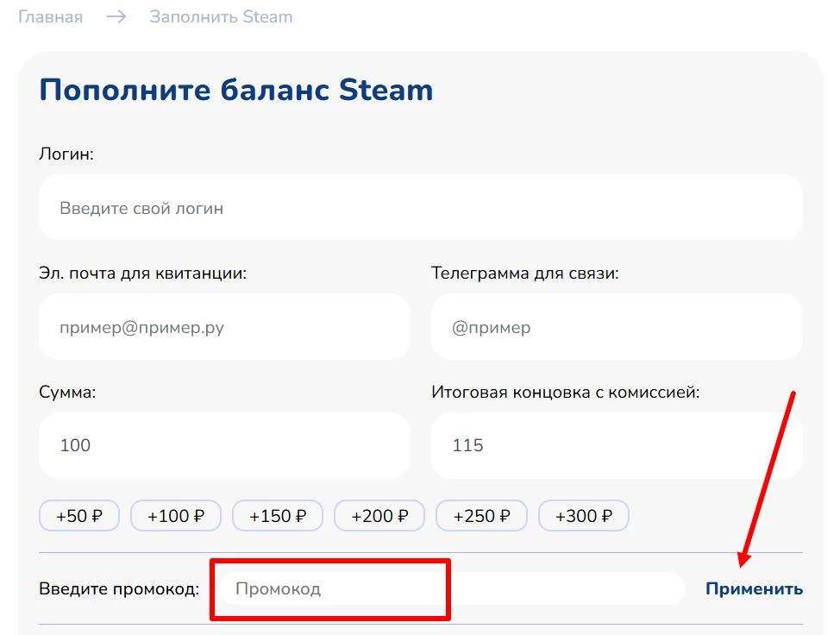Add 200 ₽ to the amount
The image size is (840, 635).
379,515
